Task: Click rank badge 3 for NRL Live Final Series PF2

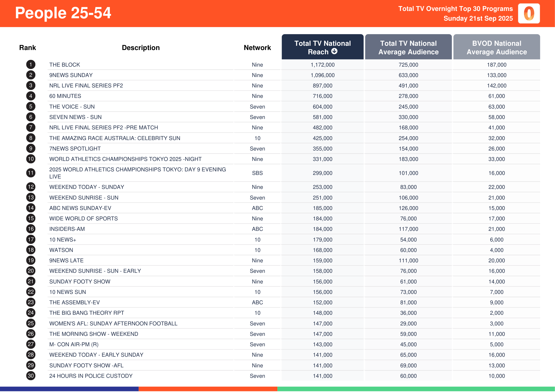Action: coord(31,86)
